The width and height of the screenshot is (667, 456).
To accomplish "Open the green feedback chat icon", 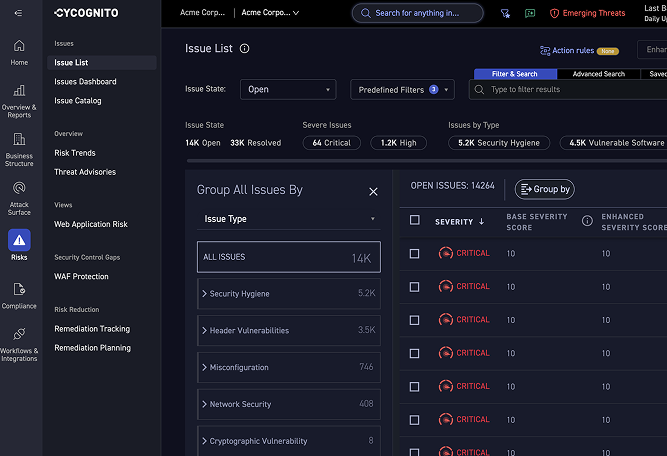I will (x=529, y=14).
